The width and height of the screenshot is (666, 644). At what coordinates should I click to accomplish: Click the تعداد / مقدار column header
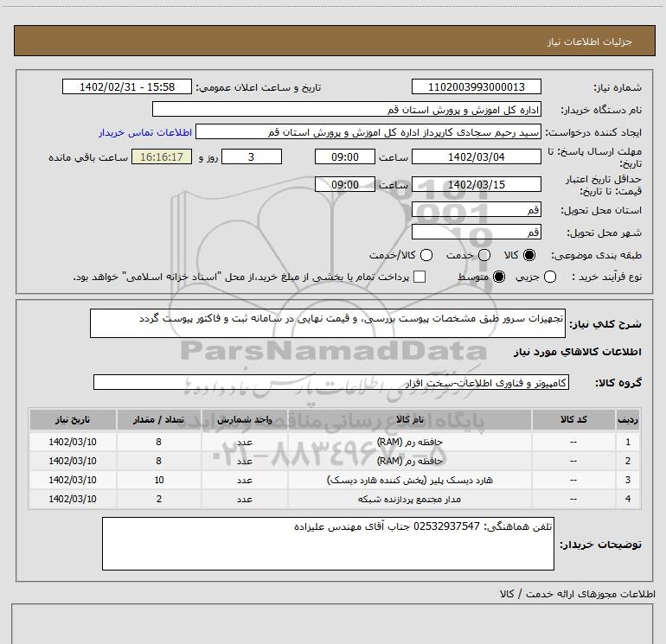coord(159,420)
